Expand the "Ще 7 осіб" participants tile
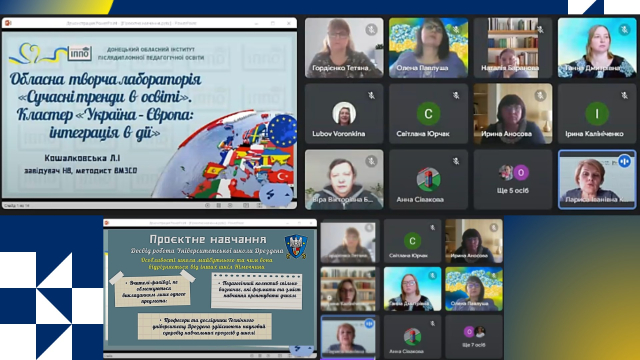The height and width of the screenshot is (360, 640). click(x=473, y=337)
